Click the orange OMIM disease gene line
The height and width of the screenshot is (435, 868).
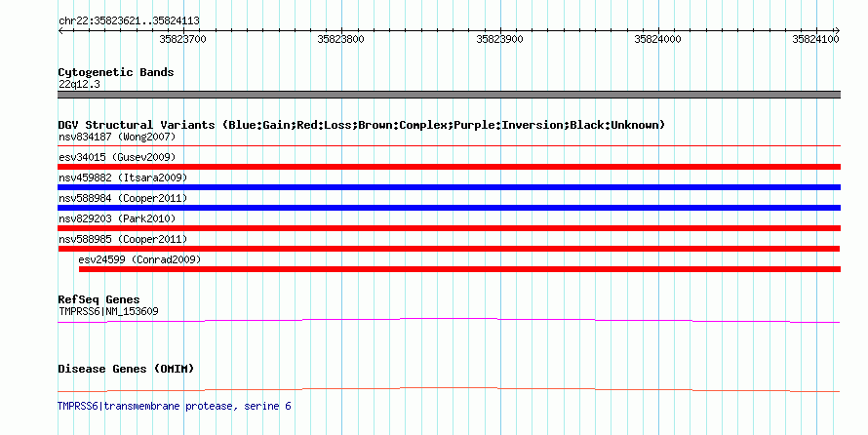tap(449, 389)
